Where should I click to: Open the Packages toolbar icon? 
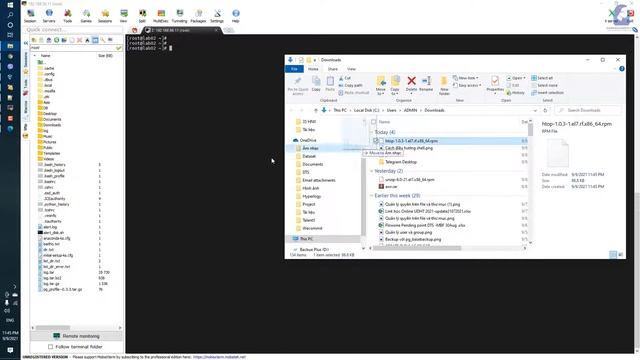point(198,16)
